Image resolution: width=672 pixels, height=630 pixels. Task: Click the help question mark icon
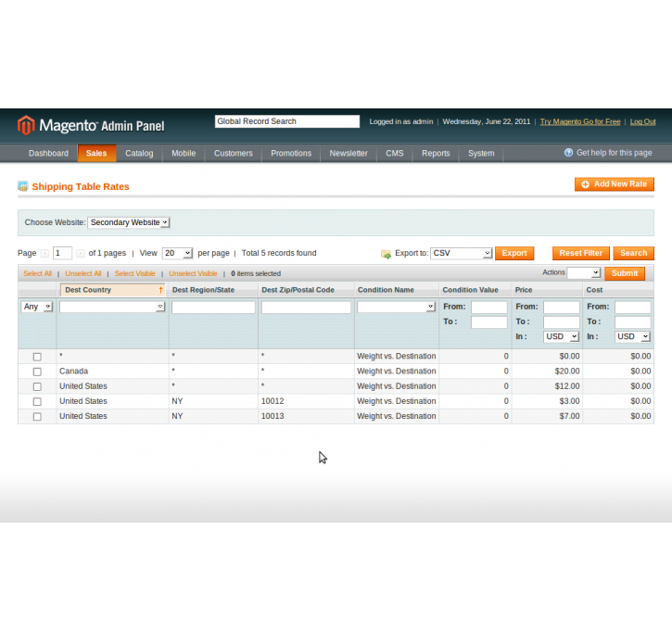[568, 153]
